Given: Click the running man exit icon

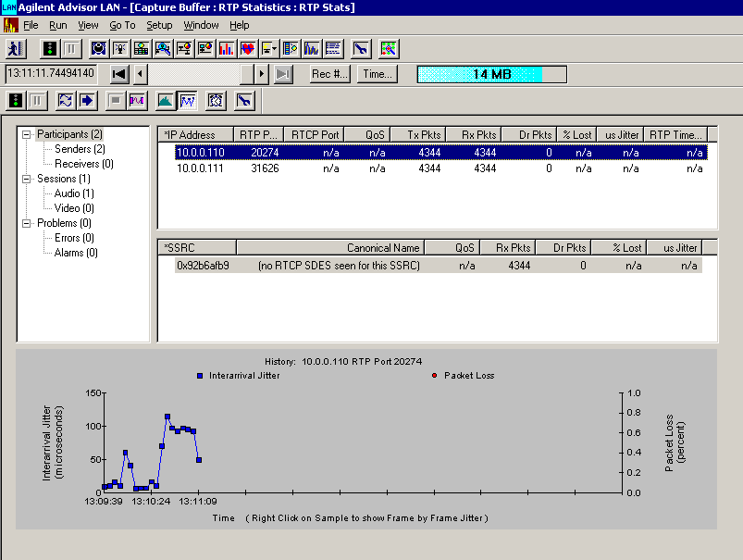Looking at the screenshot, I should click(15, 48).
